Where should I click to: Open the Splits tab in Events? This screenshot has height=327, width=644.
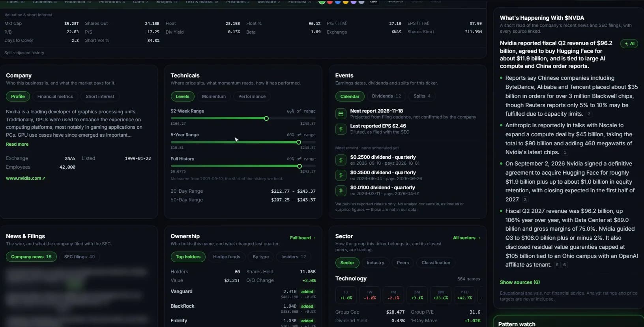click(422, 96)
